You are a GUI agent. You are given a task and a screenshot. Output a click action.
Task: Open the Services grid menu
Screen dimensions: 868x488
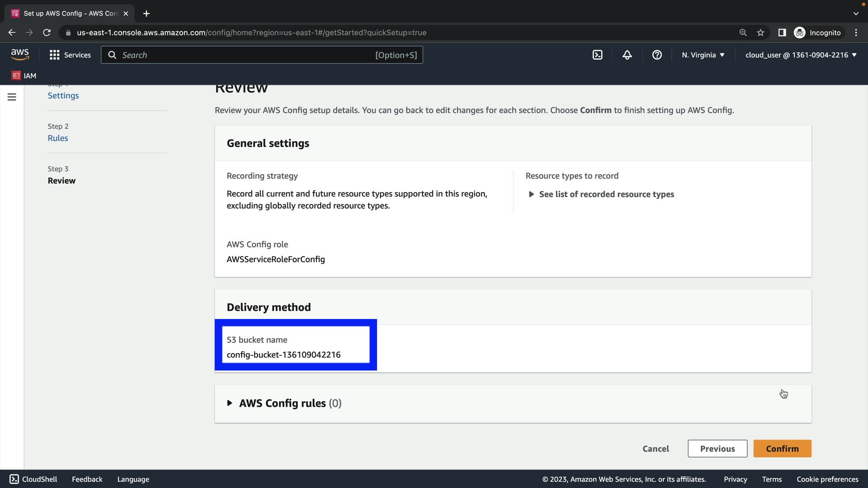click(70, 55)
